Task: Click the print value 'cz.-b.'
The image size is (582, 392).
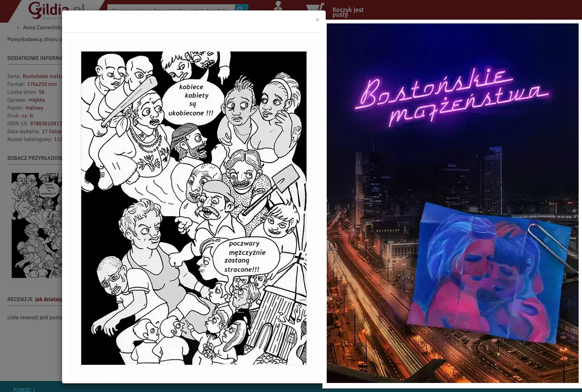Action: tap(28, 116)
